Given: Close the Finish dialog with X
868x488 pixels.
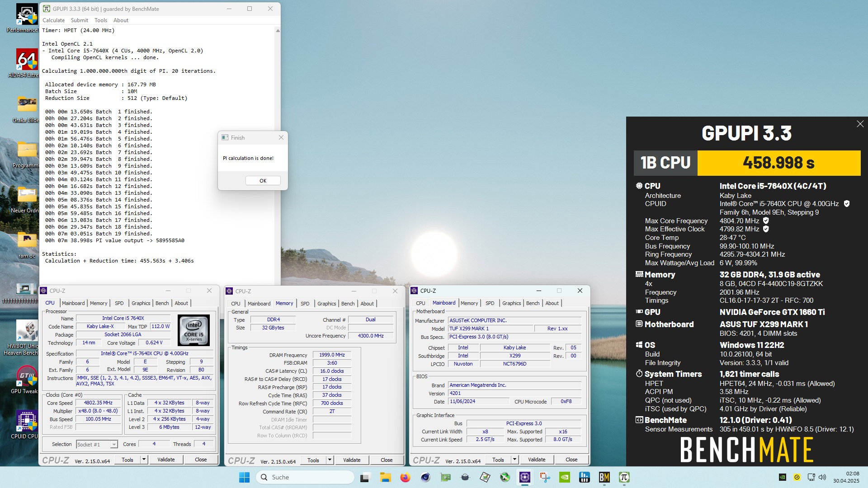Looking at the screenshot, I should [x=281, y=137].
